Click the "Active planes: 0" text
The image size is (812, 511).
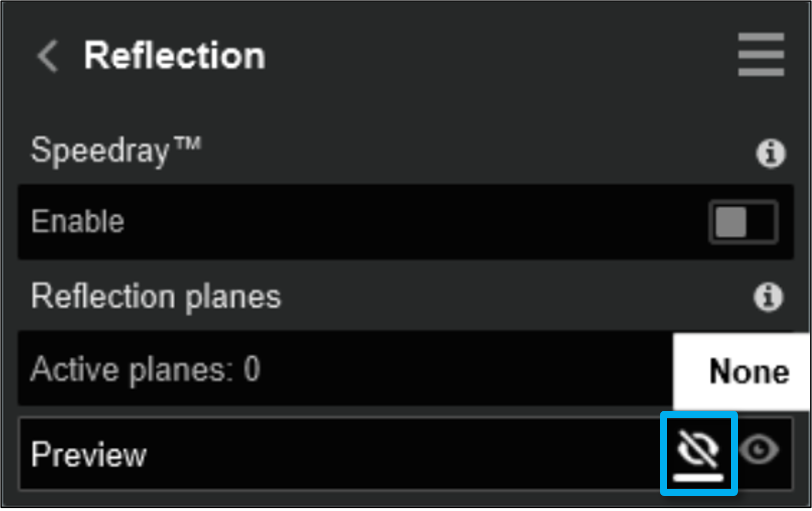point(145,369)
